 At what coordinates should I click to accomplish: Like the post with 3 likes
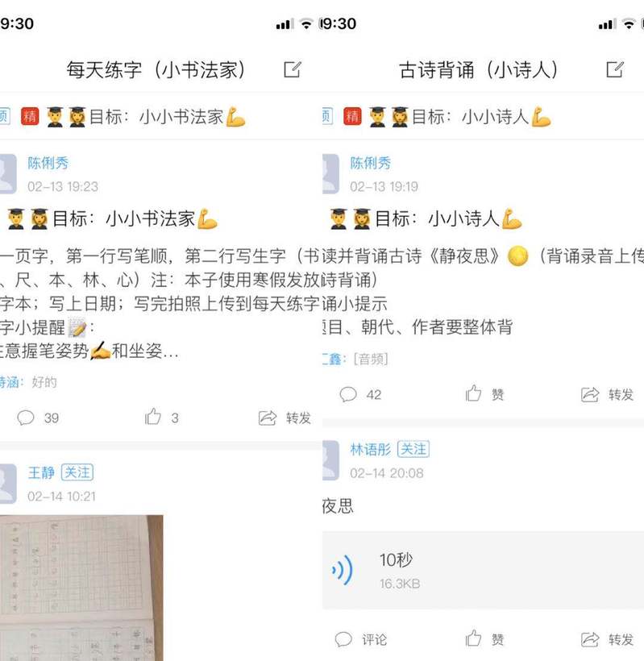pos(161,418)
